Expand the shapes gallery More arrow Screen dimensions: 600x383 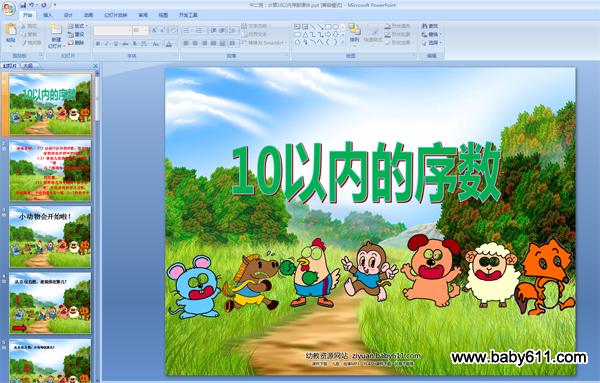343,42
